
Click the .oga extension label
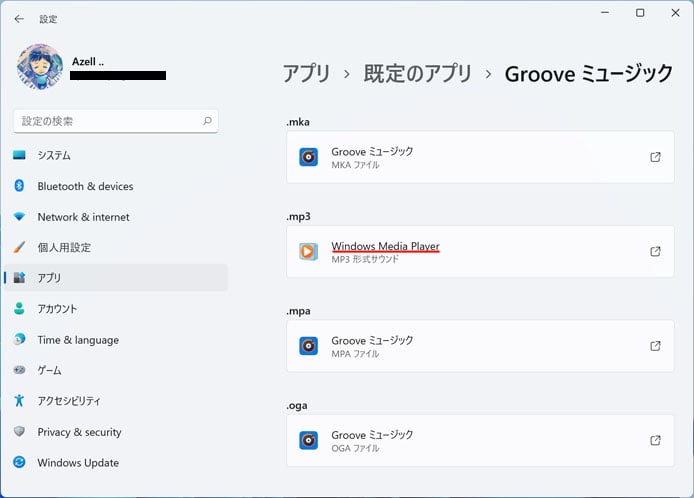pyautogui.click(x=297, y=405)
